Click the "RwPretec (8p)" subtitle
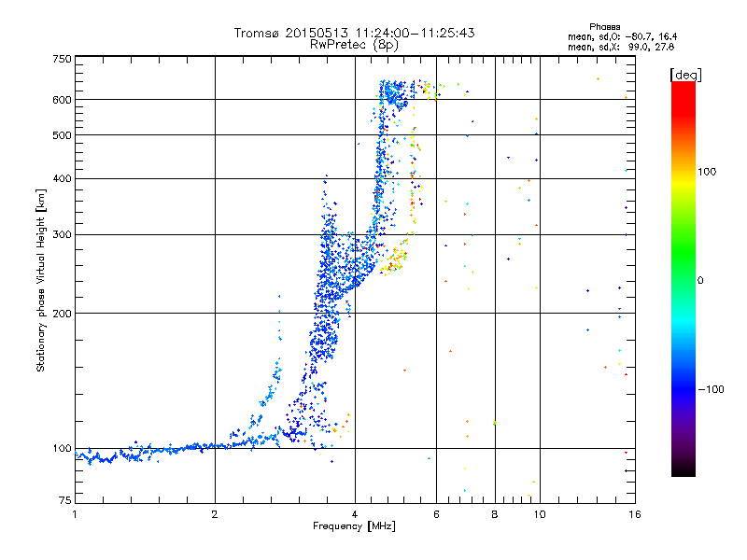The height and width of the screenshot is (560, 747). [x=354, y=45]
